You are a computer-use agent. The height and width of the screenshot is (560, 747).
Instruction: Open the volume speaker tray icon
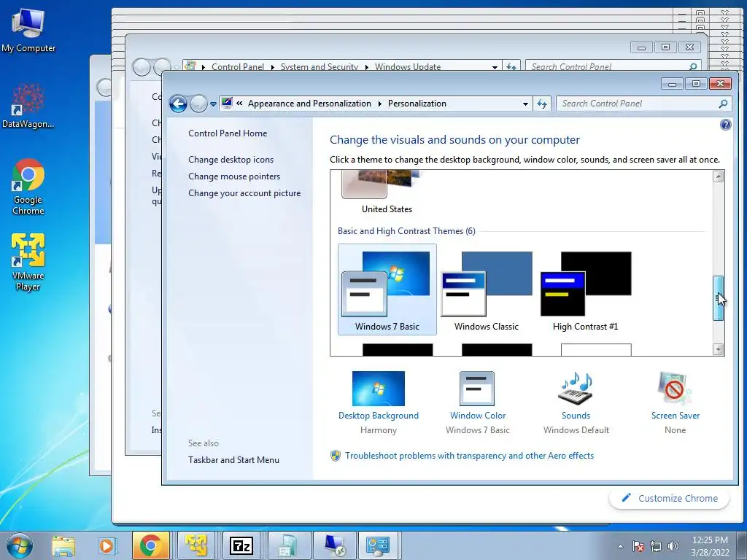coord(673,546)
